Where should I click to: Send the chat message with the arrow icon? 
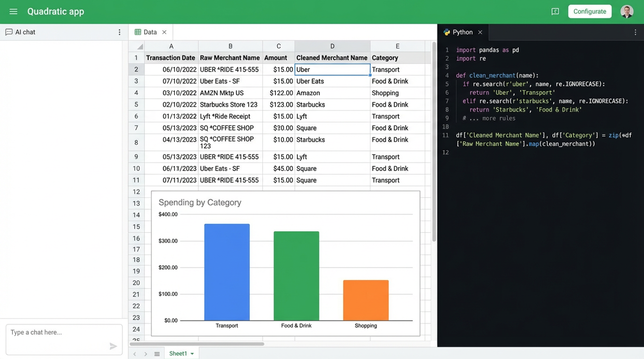click(x=113, y=346)
